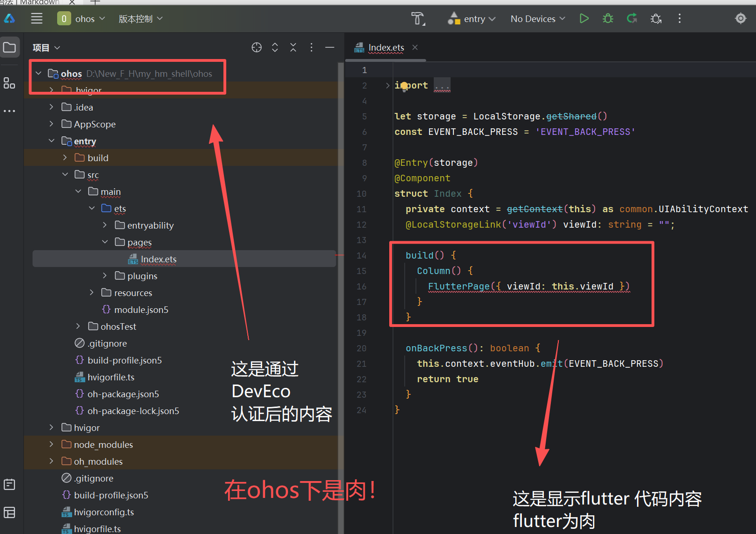This screenshot has height=534, width=756.
Task: Expand all nodes in the project tree
Action: [274, 47]
